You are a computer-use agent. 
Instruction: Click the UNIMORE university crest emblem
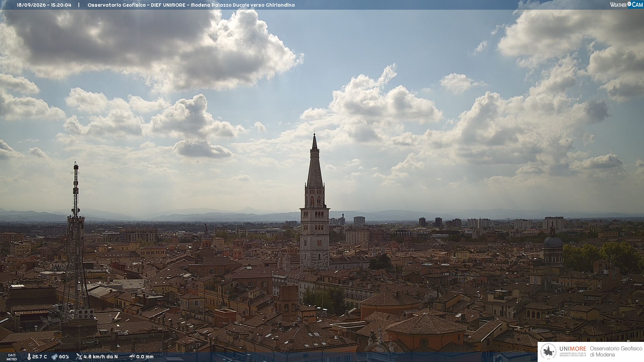click(x=549, y=352)
